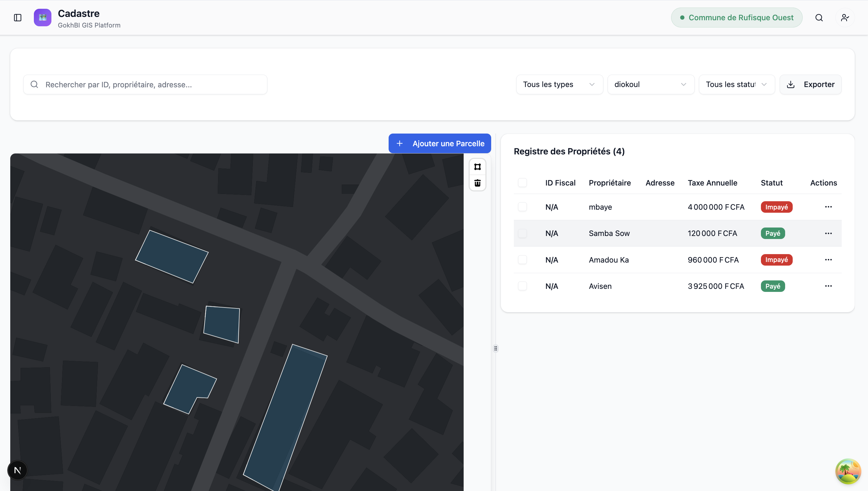The height and width of the screenshot is (491, 868).
Task: Click the purple Cadastre app logo
Action: (x=43, y=18)
